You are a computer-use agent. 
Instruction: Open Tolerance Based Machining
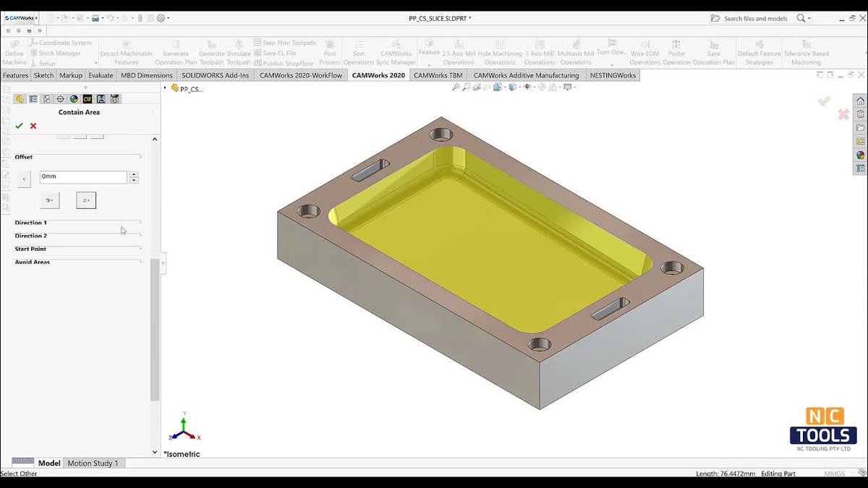pyautogui.click(x=806, y=53)
